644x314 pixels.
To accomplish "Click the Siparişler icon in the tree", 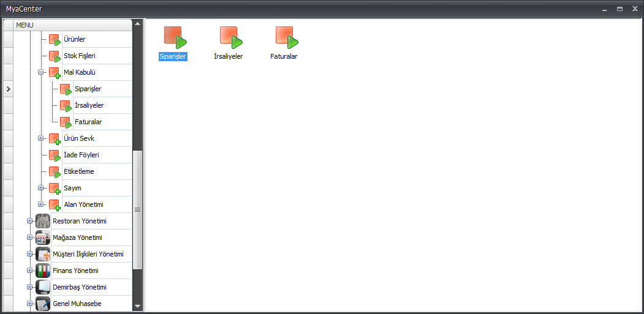I will click(x=66, y=89).
